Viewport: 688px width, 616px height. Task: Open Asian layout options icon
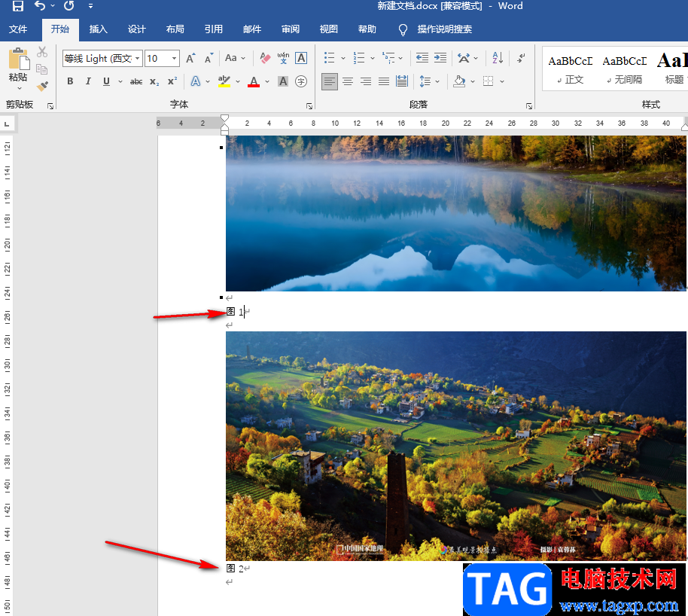464,58
